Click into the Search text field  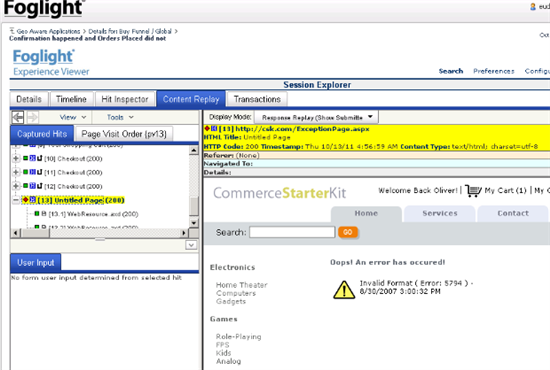[x=292, y=232]
